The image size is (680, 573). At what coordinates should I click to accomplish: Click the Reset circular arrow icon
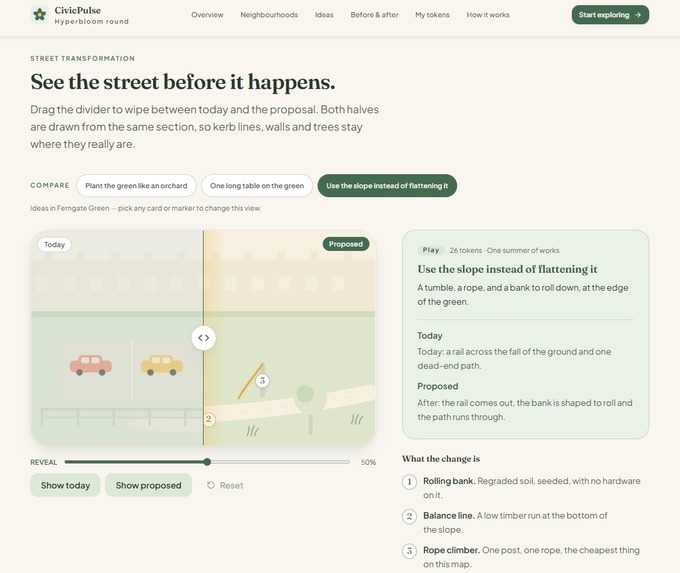click(211, 485)
